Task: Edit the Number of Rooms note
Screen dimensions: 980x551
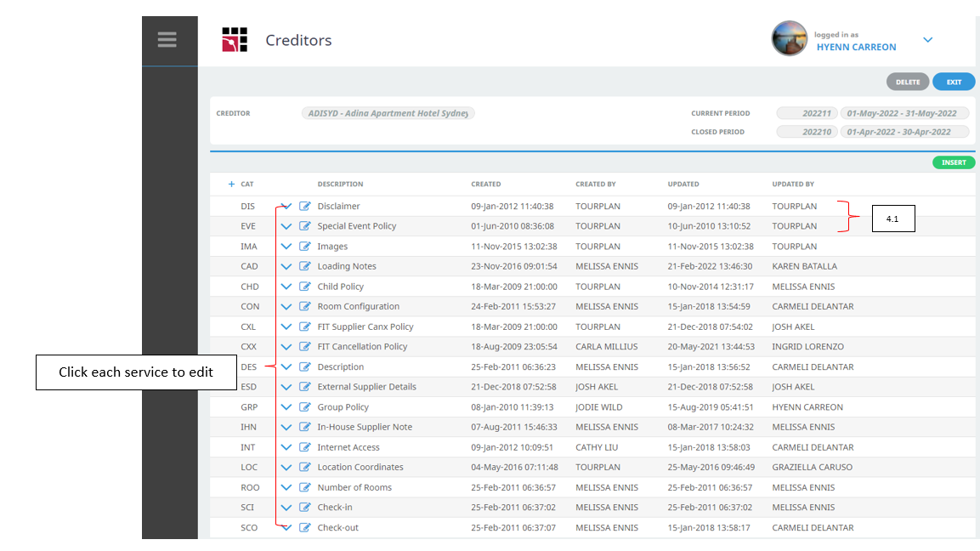Action: click(305, 487)
